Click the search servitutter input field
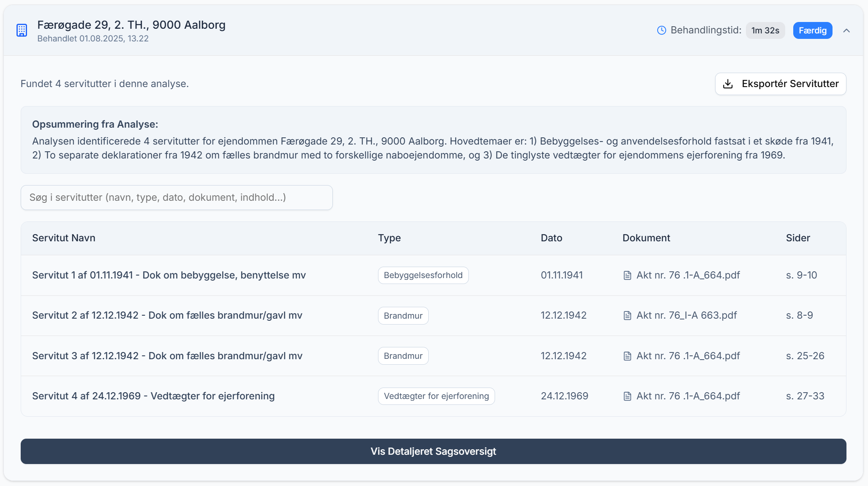This screenshot has height=486, width=868. pyautogui.click(x=177, y=197)
